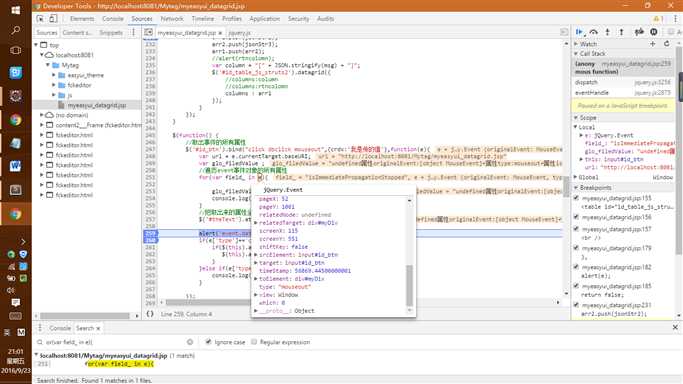Toggle Ignore case checkbox

pyautogui.click(x=208, y=342)
